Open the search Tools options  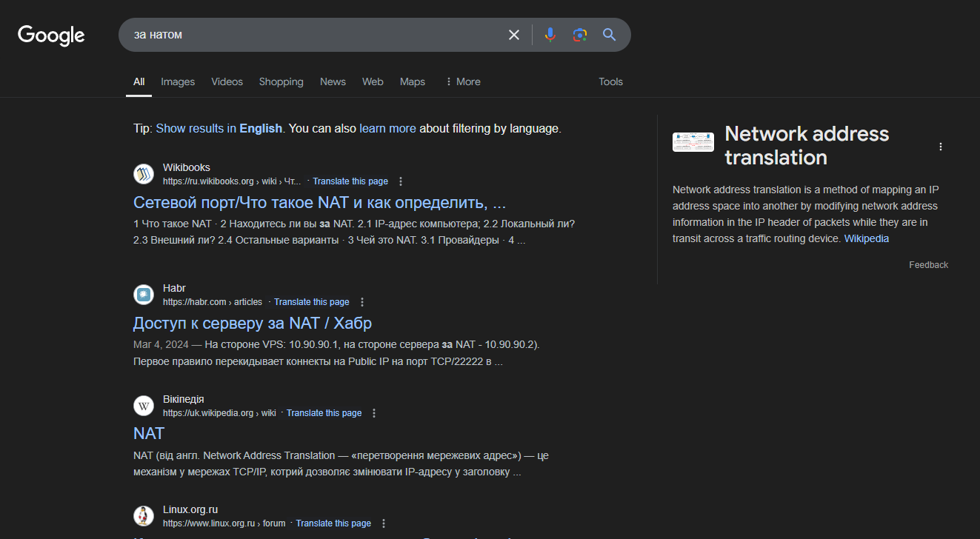pyautogui.click(x=610, y=81)
